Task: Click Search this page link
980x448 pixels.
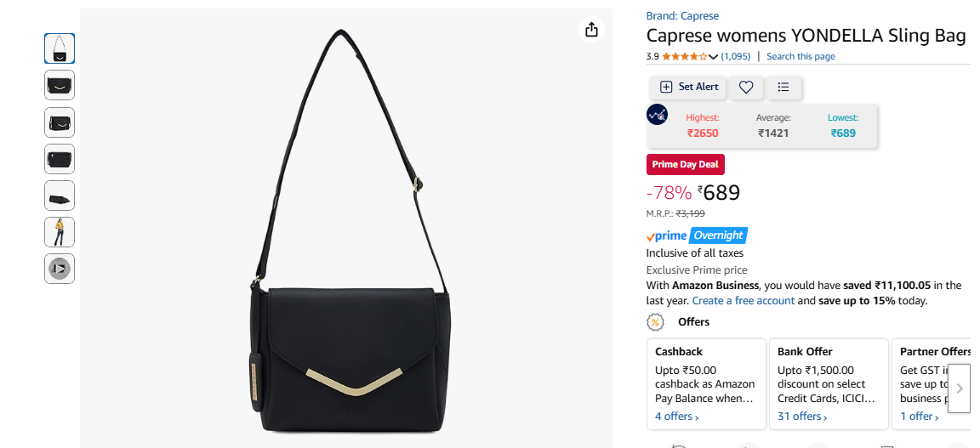Action: coord(801,56)
